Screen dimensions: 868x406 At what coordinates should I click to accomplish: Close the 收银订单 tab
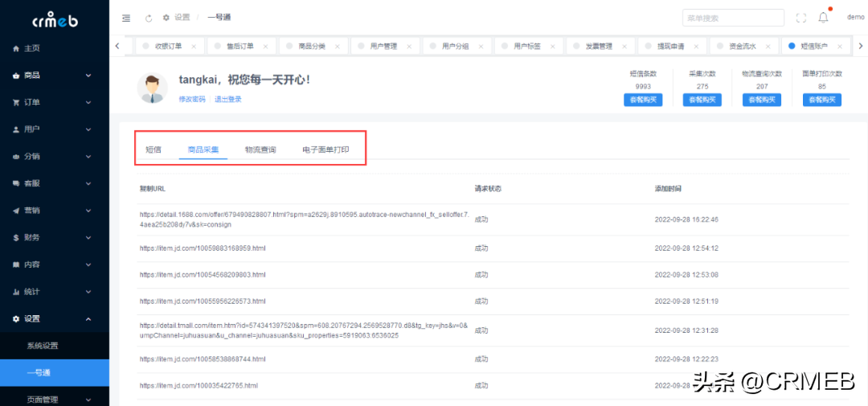193,46
